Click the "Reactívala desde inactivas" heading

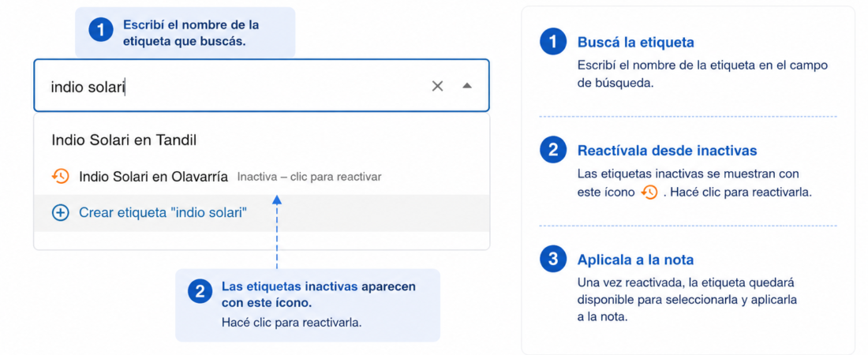pos(667,151)
